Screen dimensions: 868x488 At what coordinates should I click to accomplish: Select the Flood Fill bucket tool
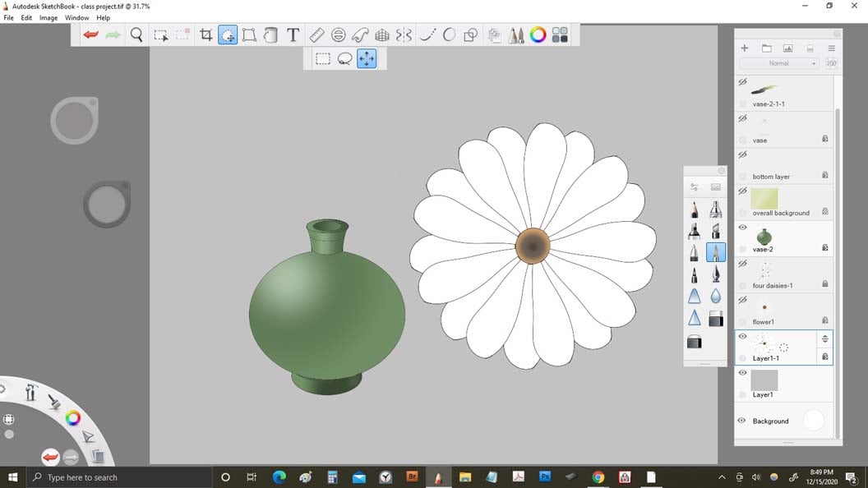(270, 35)
